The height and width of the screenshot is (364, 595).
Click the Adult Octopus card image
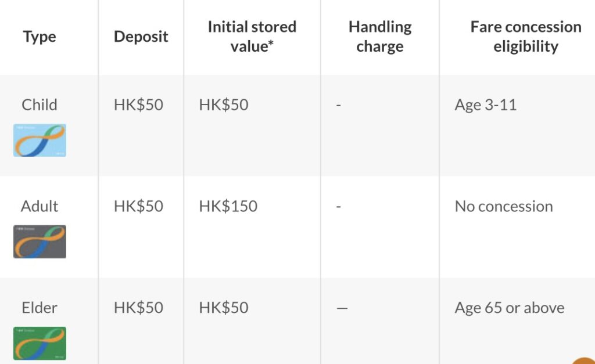pos(40,242)
